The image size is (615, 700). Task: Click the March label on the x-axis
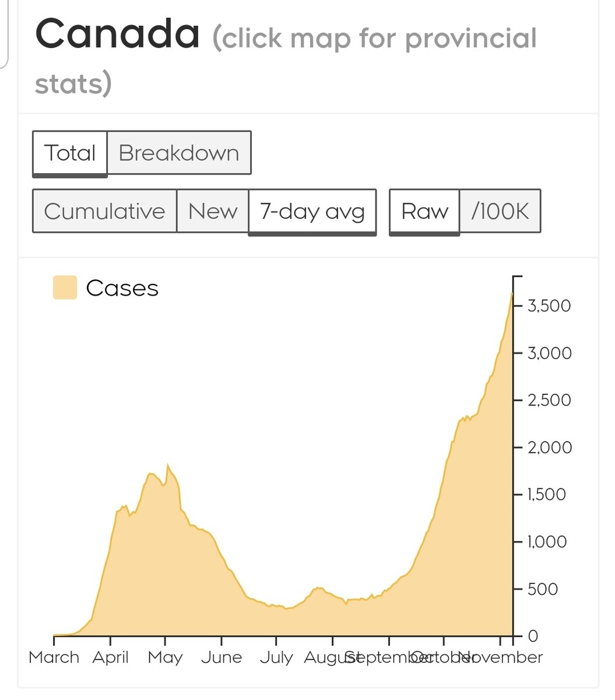(x=54, y=657)
